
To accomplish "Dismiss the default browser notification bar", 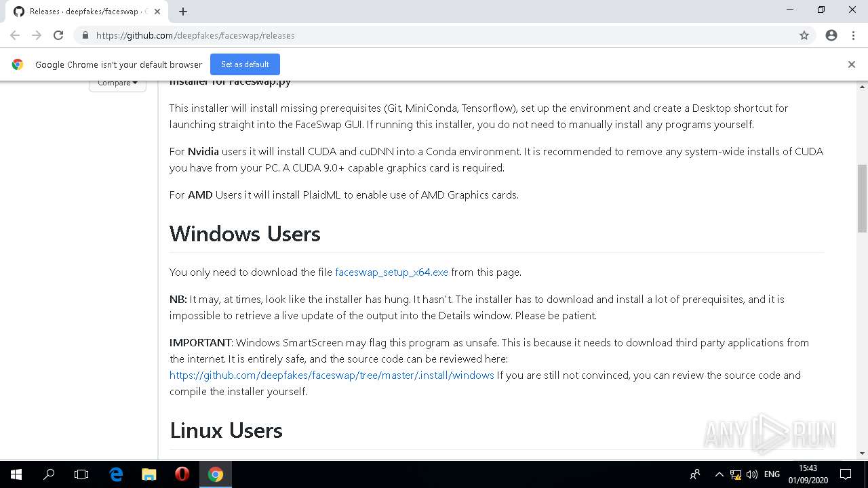I will 852,64.
